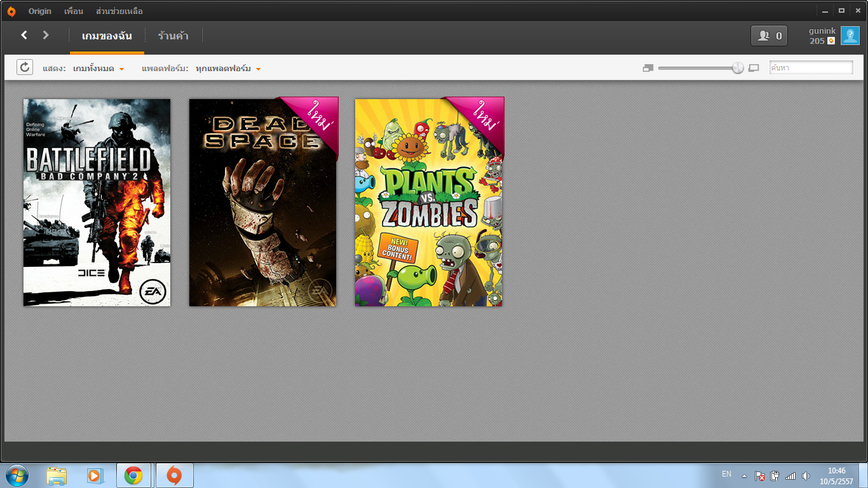868x488 pixels.
Task: Open the Action Center flag icon
Action: (759, 476)
